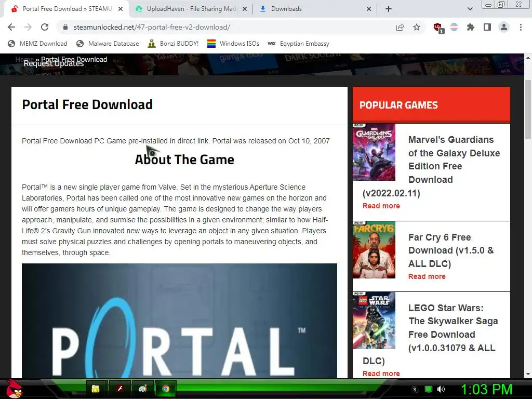This screenshot has width=532, height=399.
Task: View site information via padlock icon
Action: (x=65, y=27)
